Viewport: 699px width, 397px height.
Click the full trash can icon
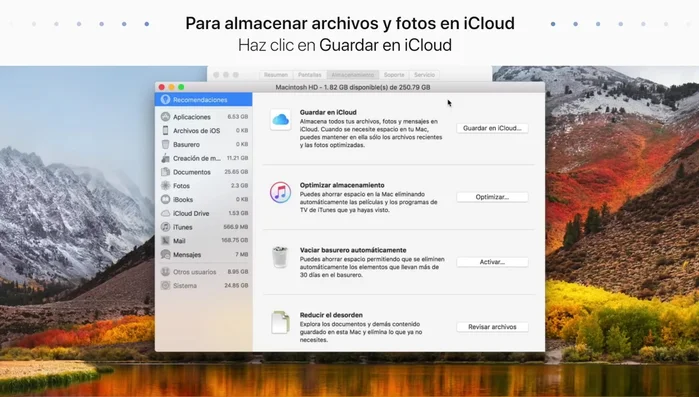[280, 258]
